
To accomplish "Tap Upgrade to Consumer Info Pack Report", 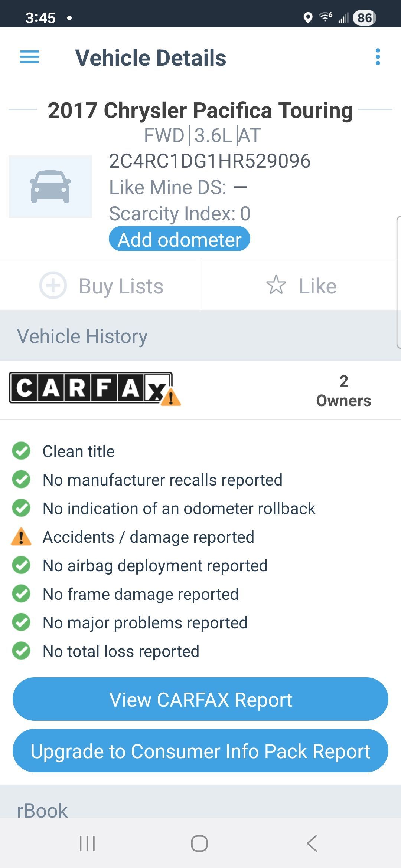I will tap(200, 751).
